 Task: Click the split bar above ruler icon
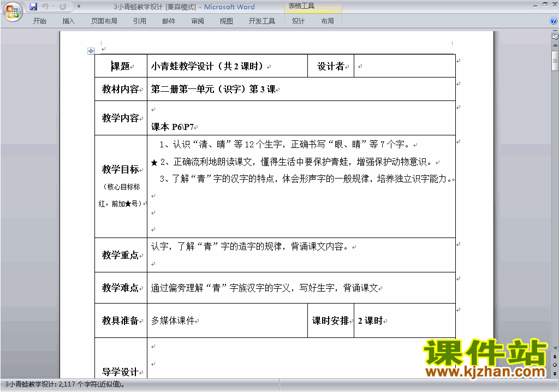click(x=555, y=31)
